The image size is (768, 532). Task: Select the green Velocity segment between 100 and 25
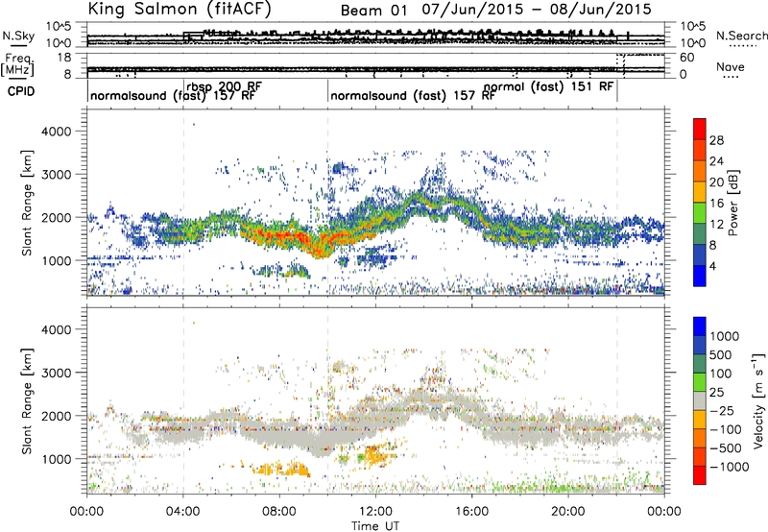point(700,382)
